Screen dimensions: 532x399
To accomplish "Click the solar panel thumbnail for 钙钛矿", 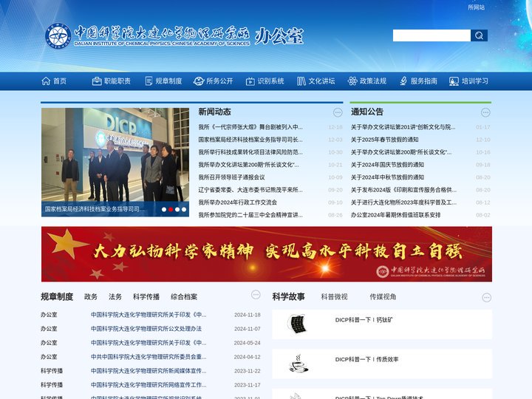I will 297,324.
